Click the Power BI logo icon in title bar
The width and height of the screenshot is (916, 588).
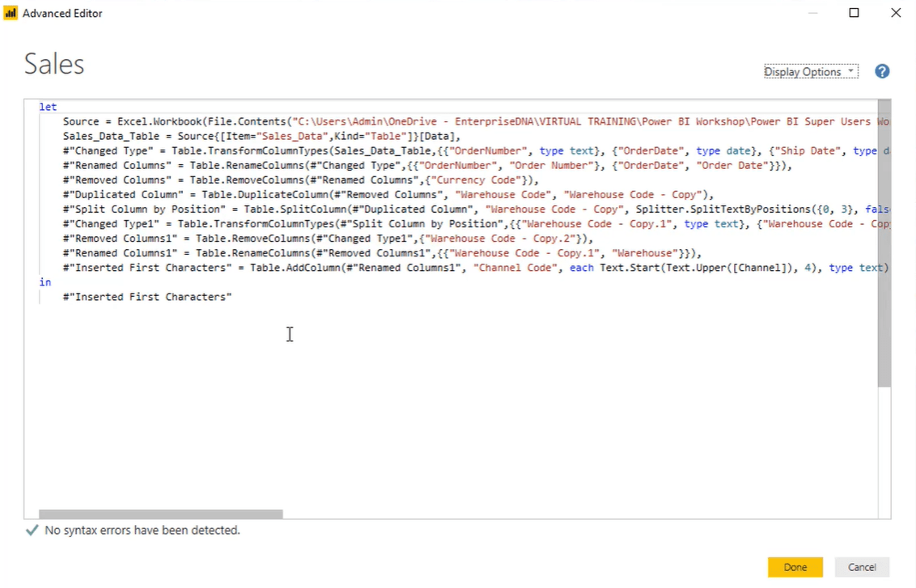click(11, 13)
